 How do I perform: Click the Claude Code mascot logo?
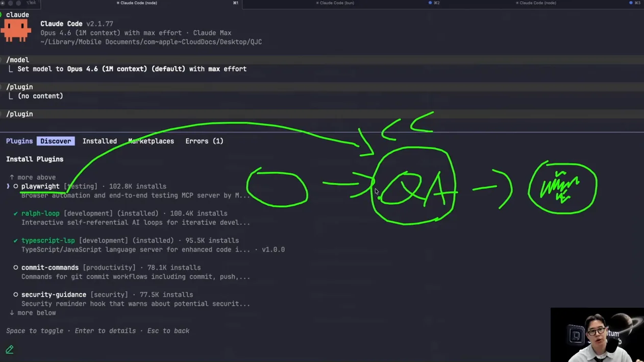click(x=16, y=31)
